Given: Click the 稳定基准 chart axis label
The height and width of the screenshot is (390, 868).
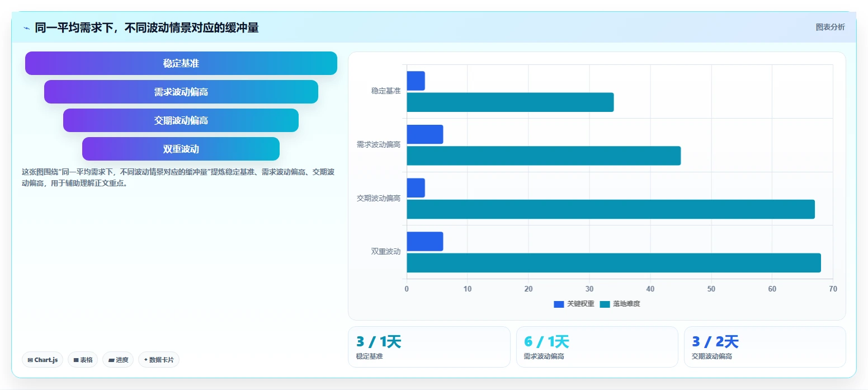Looking at the screenshot, I should [x=386, y=91].
